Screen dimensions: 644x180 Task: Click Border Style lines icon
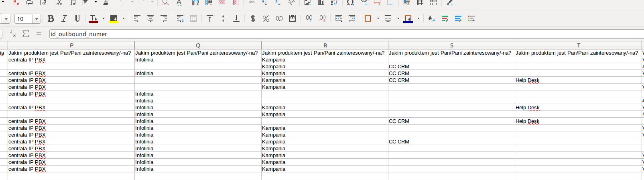pyautogui.click(x=388, y=18)
